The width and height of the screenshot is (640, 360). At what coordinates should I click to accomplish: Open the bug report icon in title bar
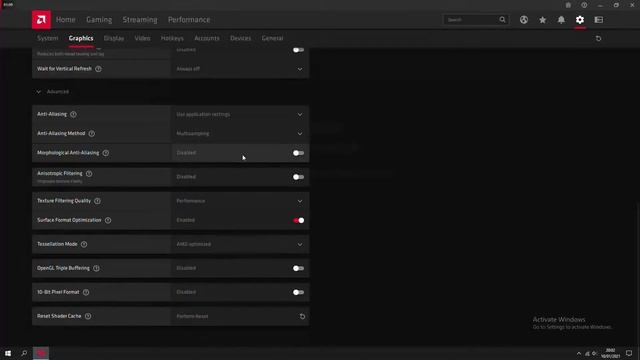(568, 5)
